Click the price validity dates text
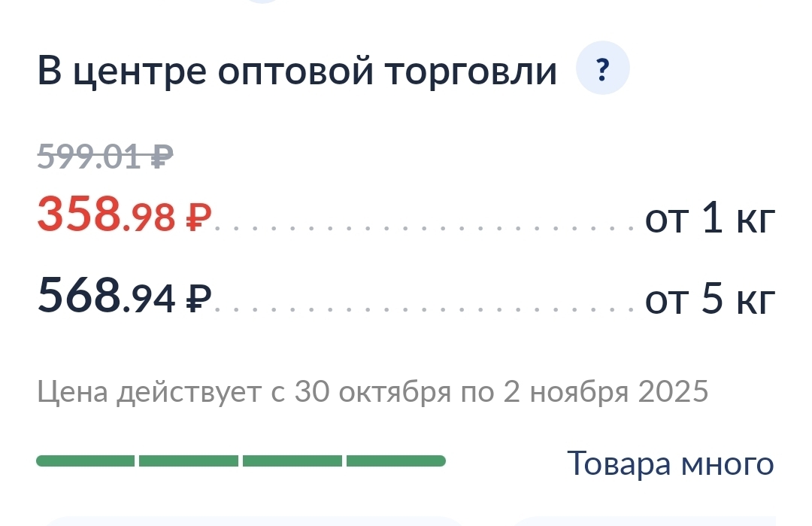 click(x=372, y=390)
